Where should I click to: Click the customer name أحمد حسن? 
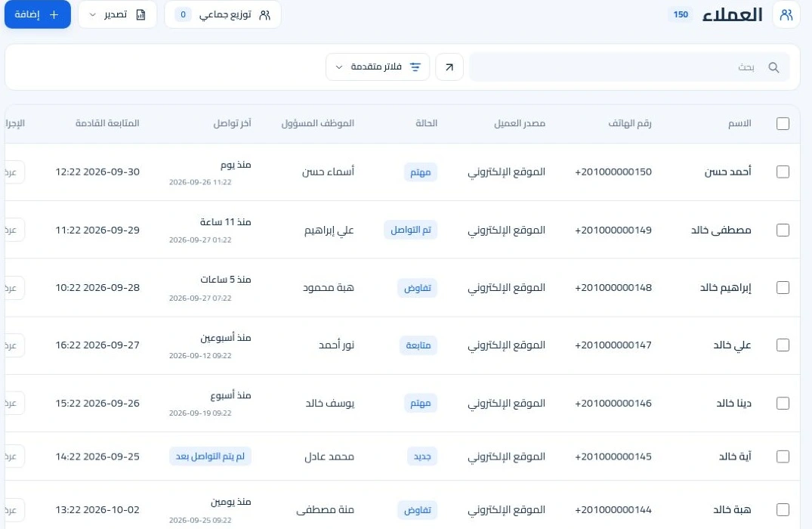click(x=727, y=172)
